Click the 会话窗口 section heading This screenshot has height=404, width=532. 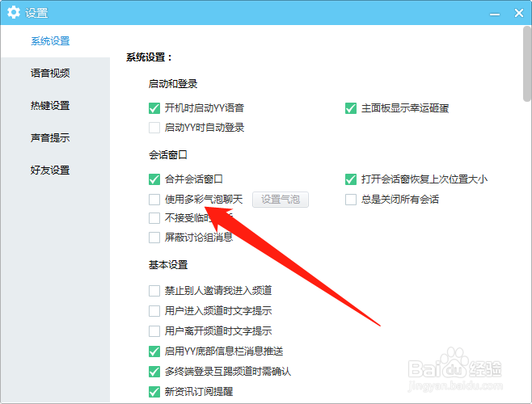point(168,155)
